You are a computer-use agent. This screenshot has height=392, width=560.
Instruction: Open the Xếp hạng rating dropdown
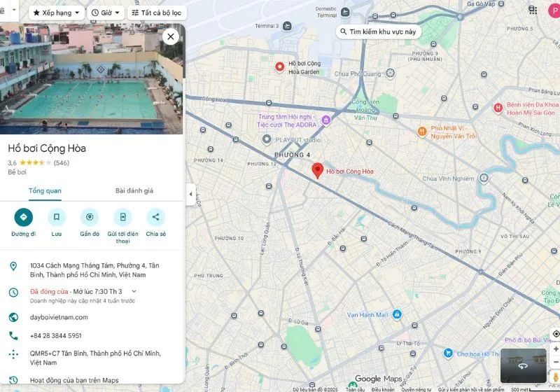point(57,13)
